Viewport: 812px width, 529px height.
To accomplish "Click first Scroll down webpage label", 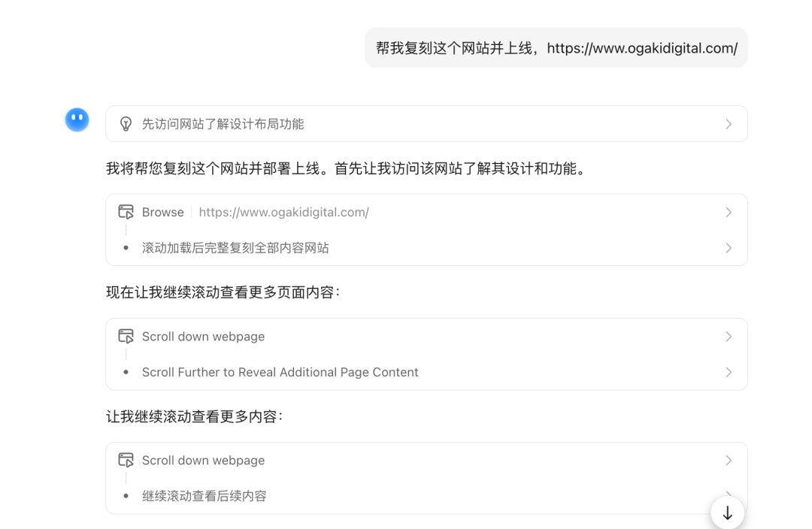I will tap(203, 336).
